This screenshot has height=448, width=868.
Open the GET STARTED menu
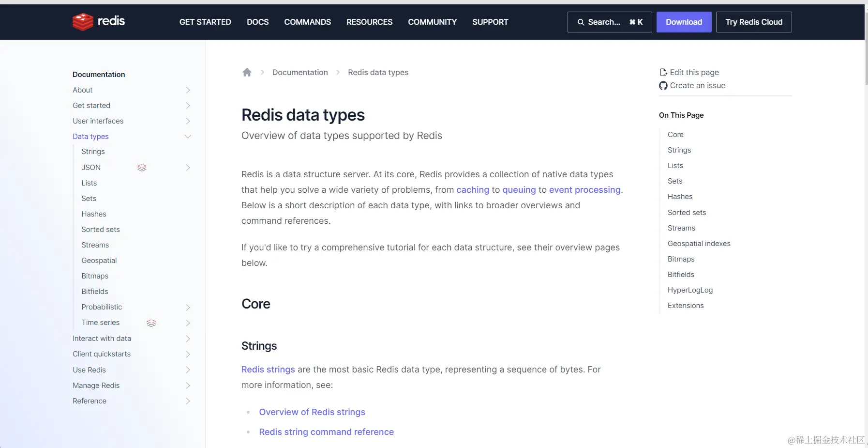point(205,22)
